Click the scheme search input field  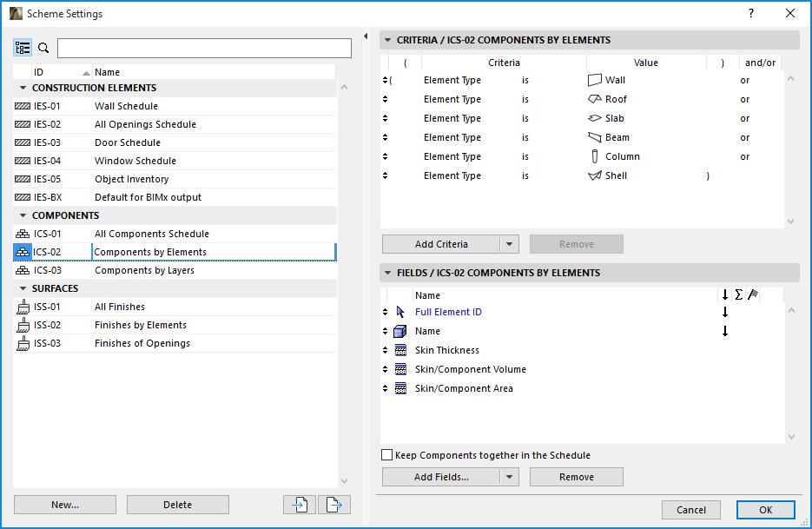click(x=204, y=48)
